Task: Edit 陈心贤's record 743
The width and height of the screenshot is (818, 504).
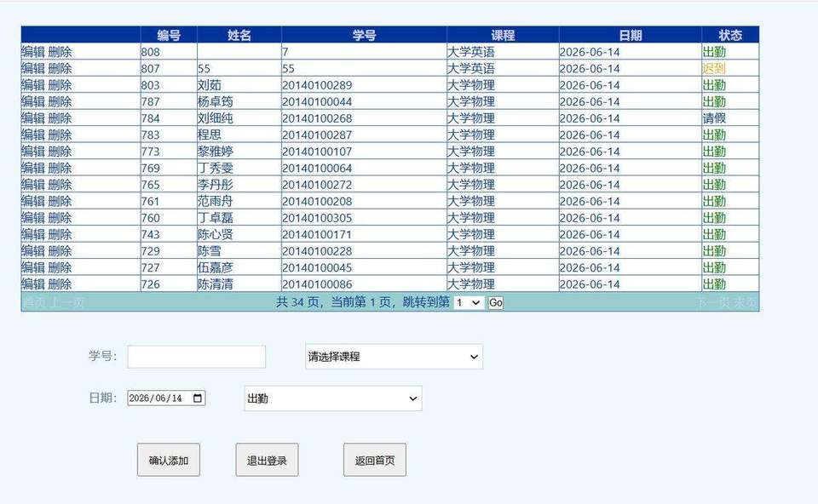Action: pyautogui.click(x=33, y=234)
